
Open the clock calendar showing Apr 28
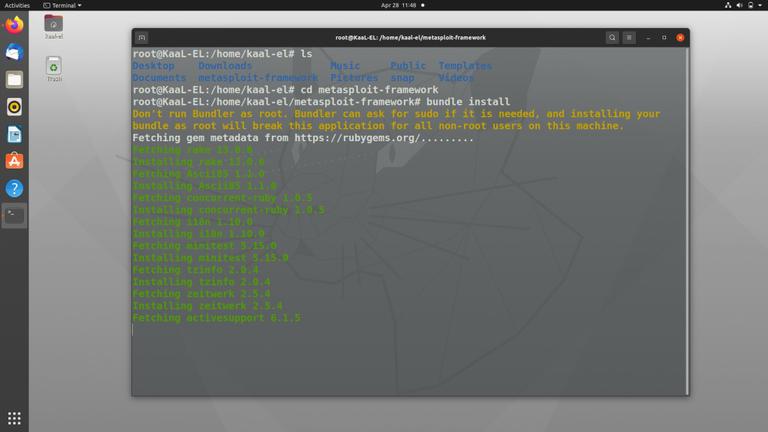point(399,5)
